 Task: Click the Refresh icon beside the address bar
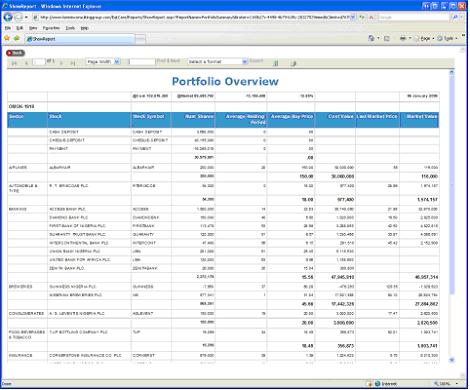pyautogui.click(x=362, y=17)
